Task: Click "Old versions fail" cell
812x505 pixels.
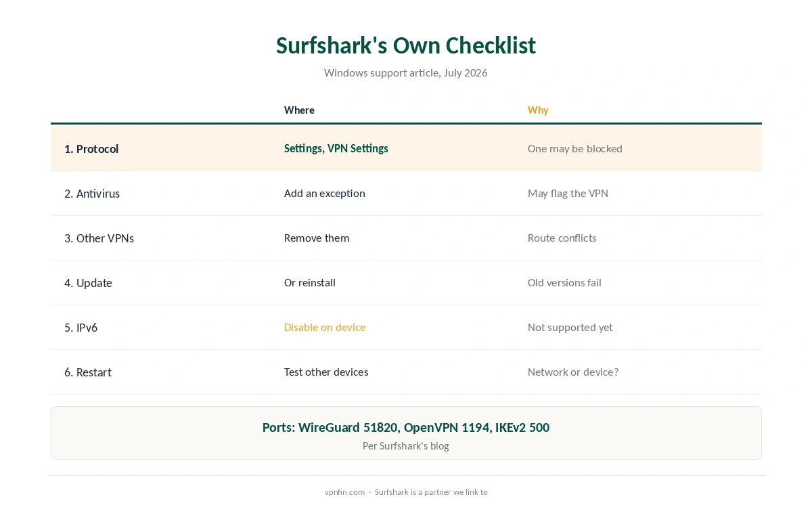Action: [x=564, y=282]
